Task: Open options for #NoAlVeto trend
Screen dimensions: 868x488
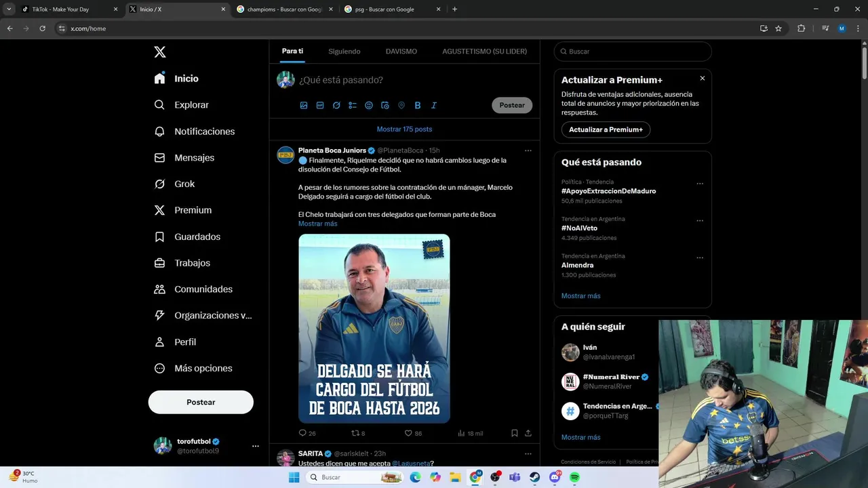Action: click(x=700, y=221)
